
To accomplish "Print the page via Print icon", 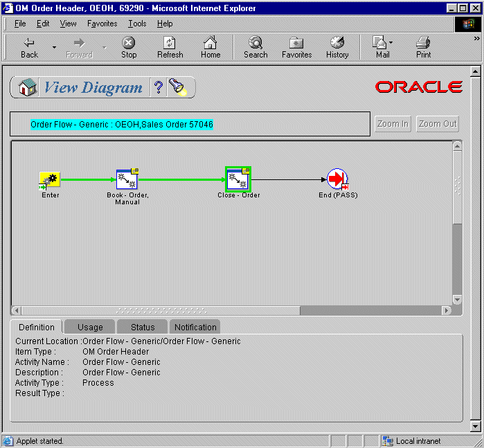I will [423, 43].
